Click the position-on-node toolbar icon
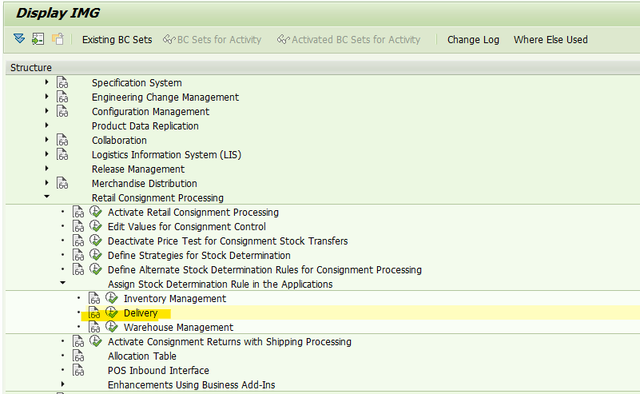The height and width of the screenshot is (394, 640). coord(38,39)
